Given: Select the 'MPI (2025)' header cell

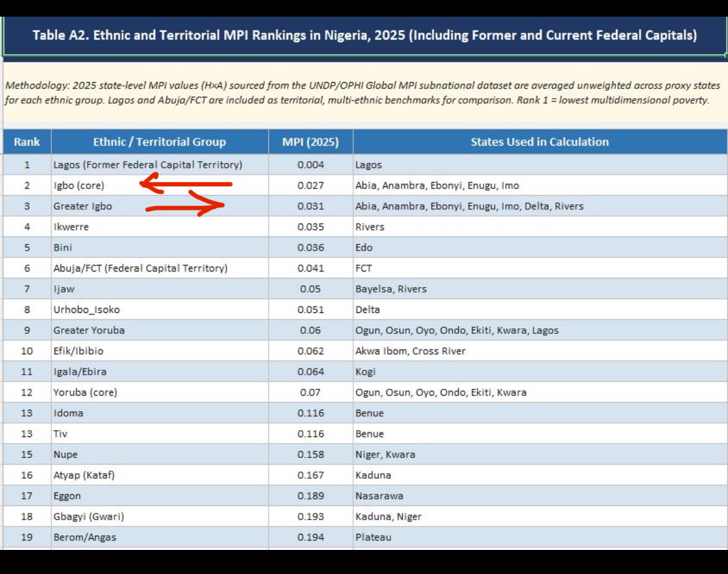Looking at the screenshot, I should coord(311,142).
